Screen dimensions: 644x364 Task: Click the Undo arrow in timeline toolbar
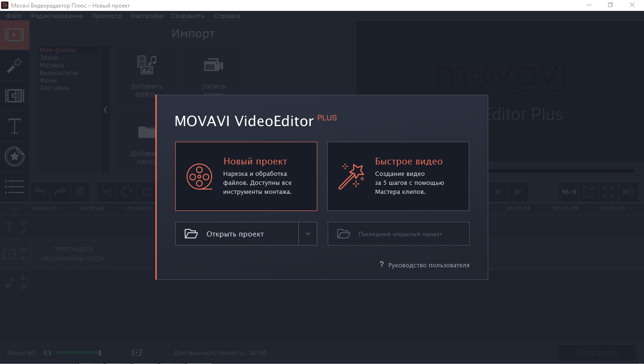coord(41,192)
